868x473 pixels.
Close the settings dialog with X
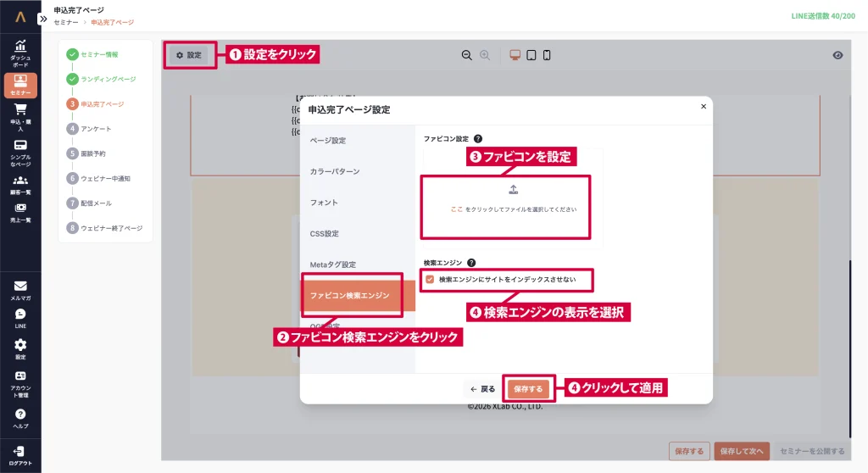tap(703, 107)
